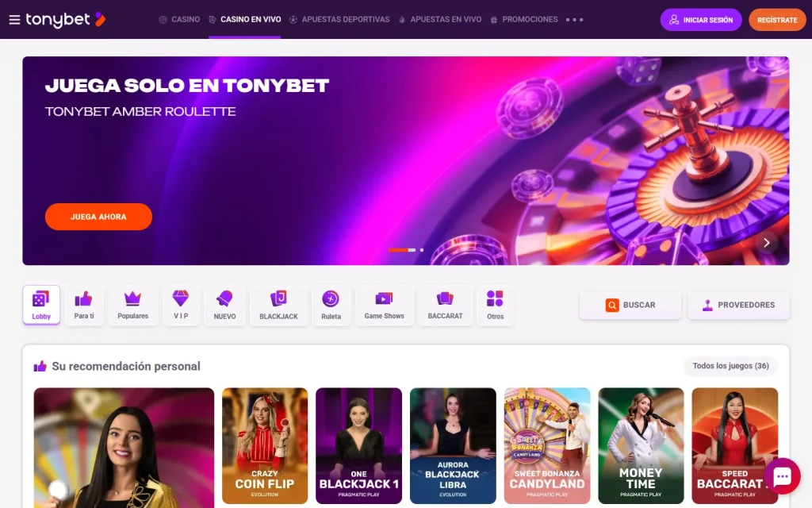Viewport: 812px width, 508px height.
Task: Open the VIP diamond category
Action: (181, 305)
